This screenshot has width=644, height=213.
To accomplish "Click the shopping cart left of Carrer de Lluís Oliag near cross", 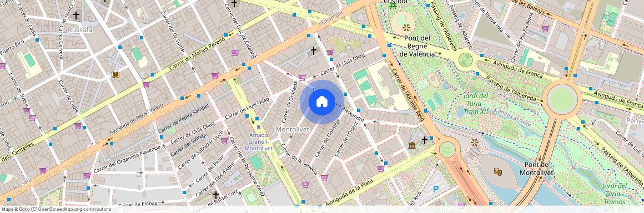I will coord(302,77).
